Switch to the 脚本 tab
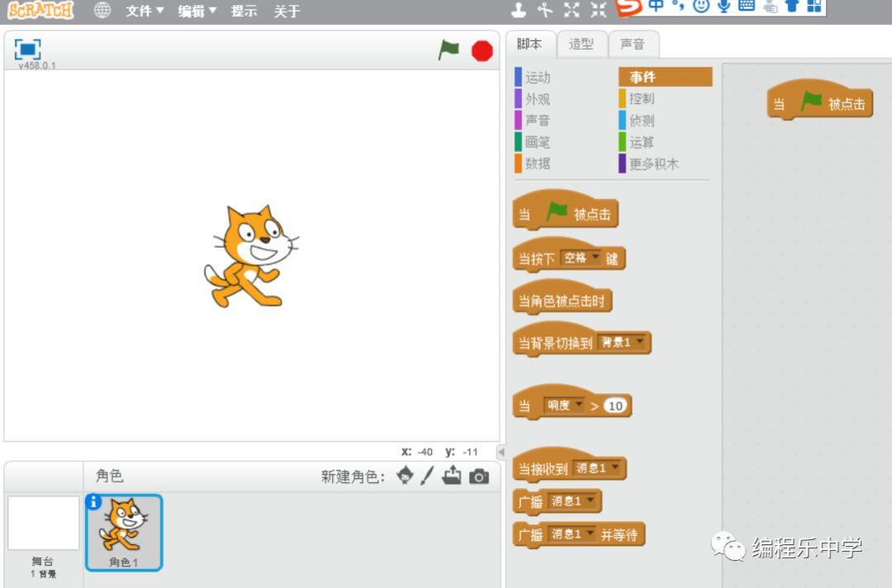The image size is (892, 588). (x=529, y=44)
